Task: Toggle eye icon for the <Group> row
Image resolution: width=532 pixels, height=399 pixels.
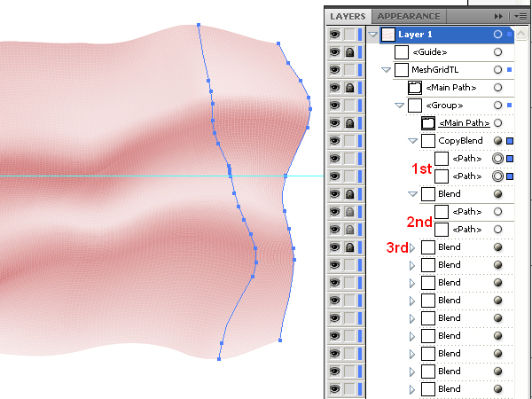Action: click(335, 106)
